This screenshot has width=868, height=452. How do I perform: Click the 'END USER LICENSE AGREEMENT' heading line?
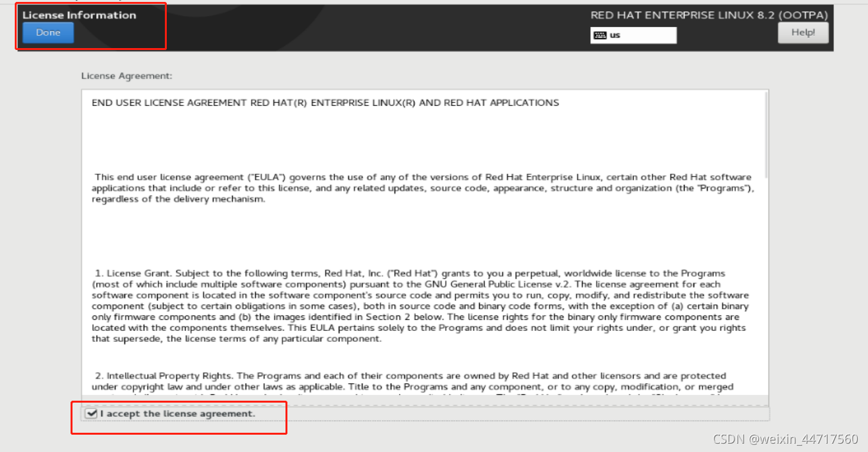[325, 103]
